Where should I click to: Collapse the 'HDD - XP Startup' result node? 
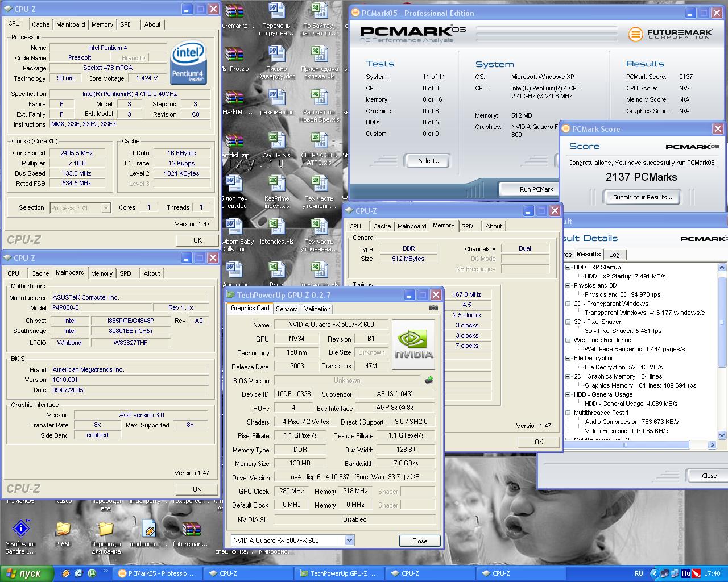[x=568, y=267]
